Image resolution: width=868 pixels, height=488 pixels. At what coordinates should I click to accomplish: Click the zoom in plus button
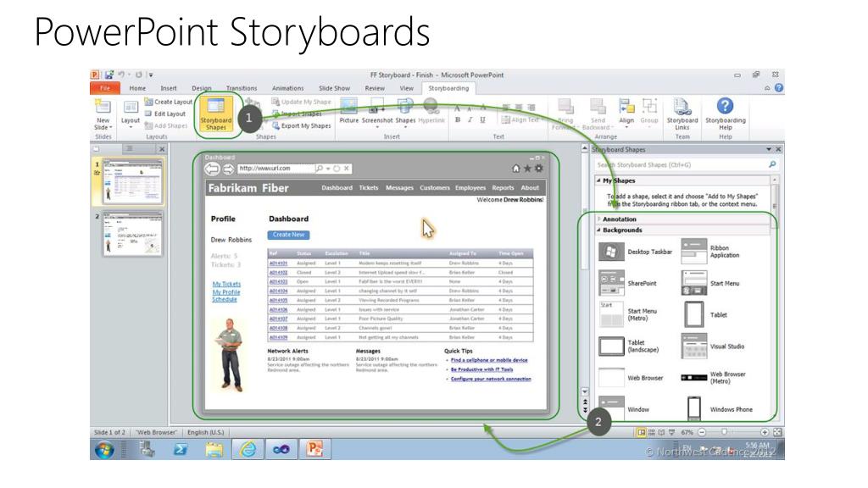[765, 432]
